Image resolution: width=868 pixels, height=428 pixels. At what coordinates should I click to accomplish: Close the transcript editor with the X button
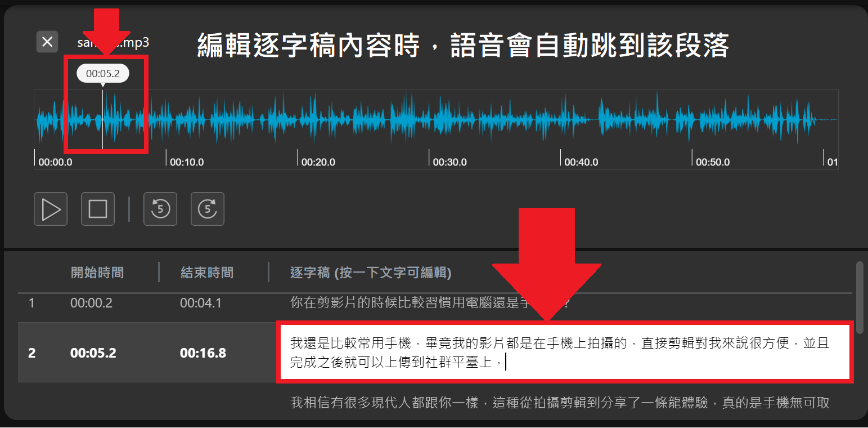[47, 41]
